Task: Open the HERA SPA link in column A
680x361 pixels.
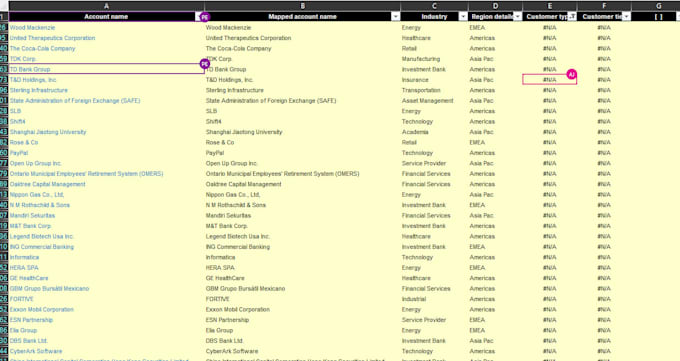Action: [x=24, y=267]
